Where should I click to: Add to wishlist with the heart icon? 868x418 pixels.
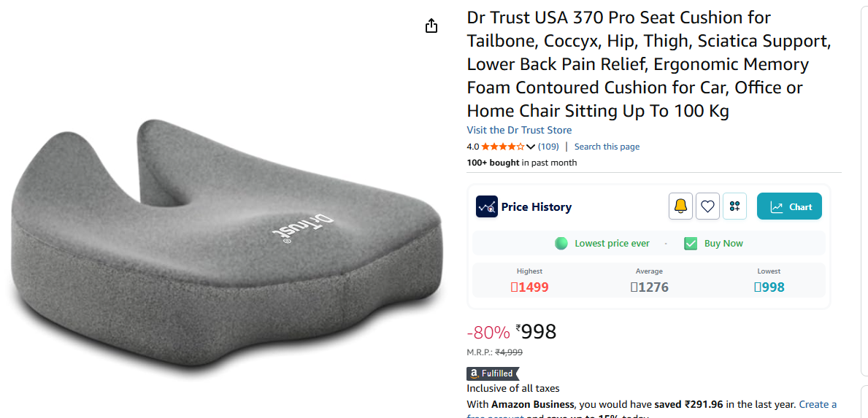click(x=707, y=206)
